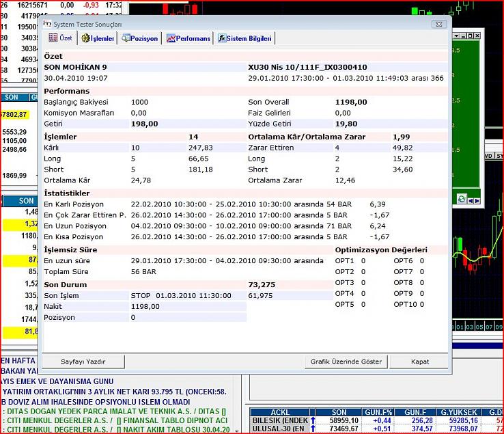Click the OPT10 optimization value
504x434 pixels.
click(422, 304)
